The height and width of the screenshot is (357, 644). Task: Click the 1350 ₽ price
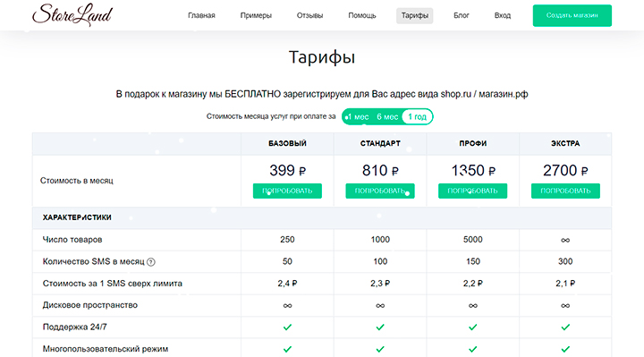point(473,171)
